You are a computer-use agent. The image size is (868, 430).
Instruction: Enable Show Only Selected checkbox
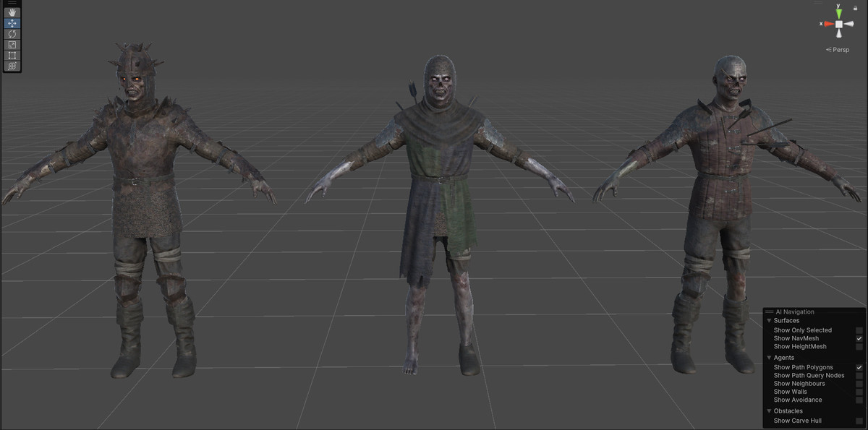coord(859,330)
